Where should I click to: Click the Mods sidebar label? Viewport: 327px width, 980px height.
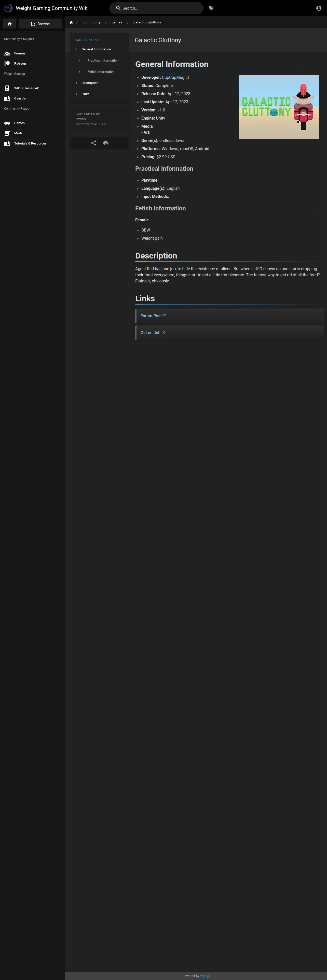pyautogui.click(x=18, y=133)
